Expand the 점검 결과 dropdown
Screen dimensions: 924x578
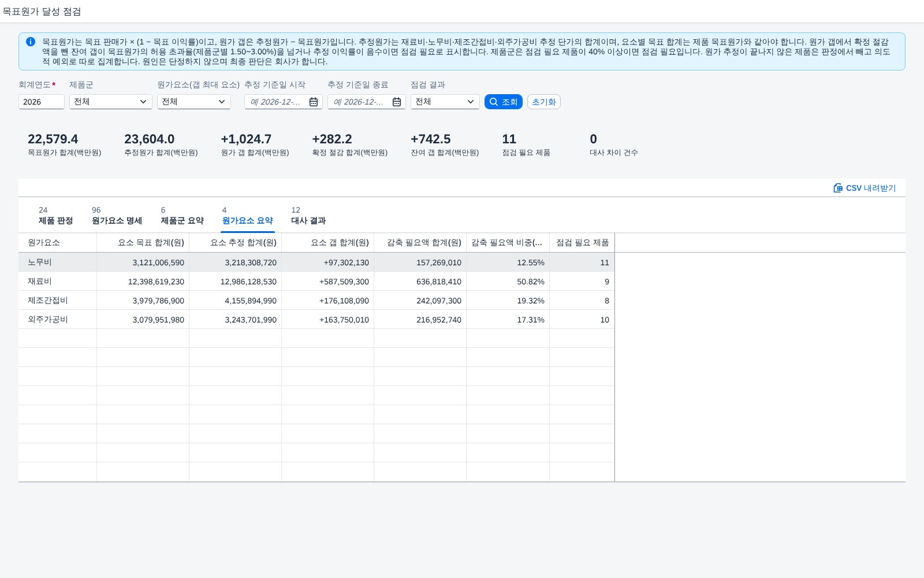point(445,102)
